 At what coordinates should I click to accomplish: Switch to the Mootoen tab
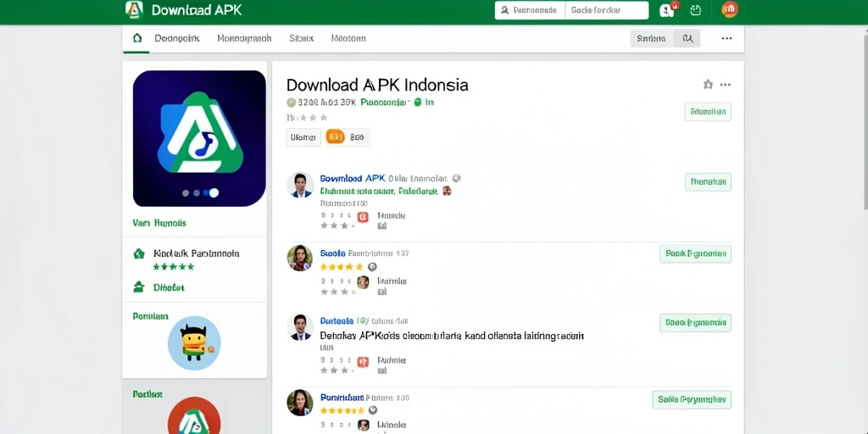[x=348, y=38]
